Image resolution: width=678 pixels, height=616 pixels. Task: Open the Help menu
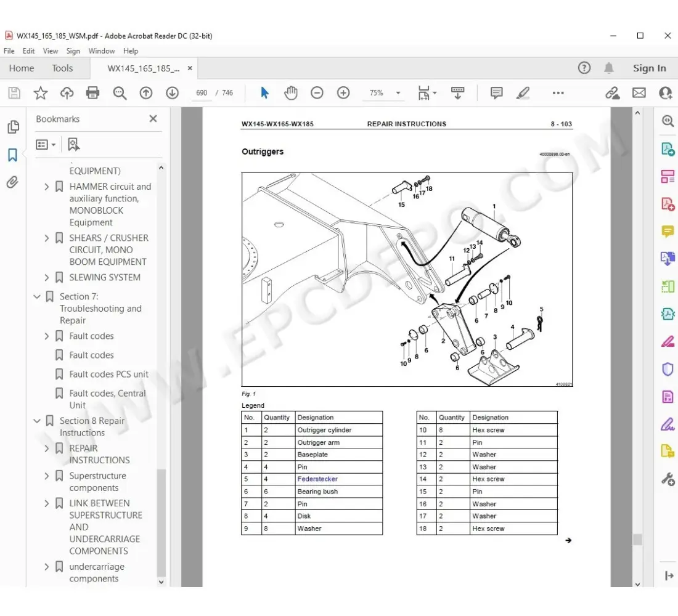131,51
